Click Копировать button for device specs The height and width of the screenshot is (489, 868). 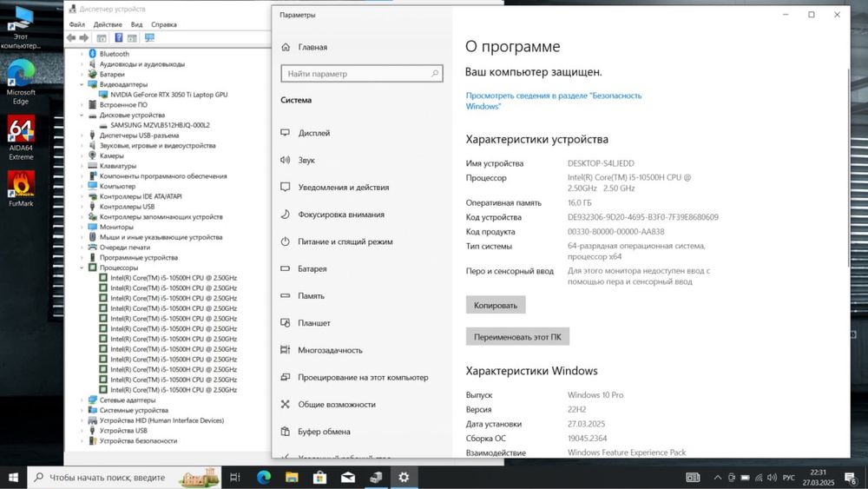click(496, 305)
